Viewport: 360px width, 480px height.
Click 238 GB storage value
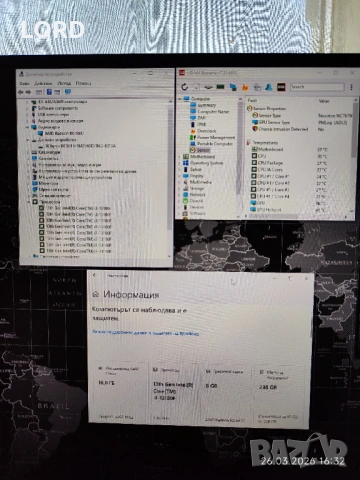tap(268, 387)
